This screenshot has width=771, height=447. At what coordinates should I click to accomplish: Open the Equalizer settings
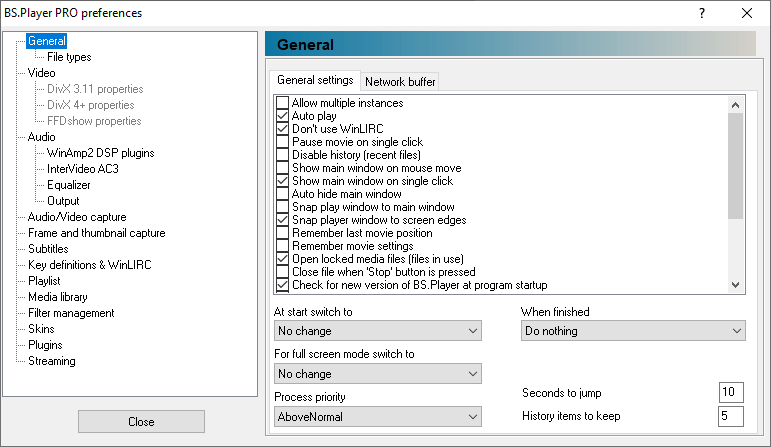(68, 185)
